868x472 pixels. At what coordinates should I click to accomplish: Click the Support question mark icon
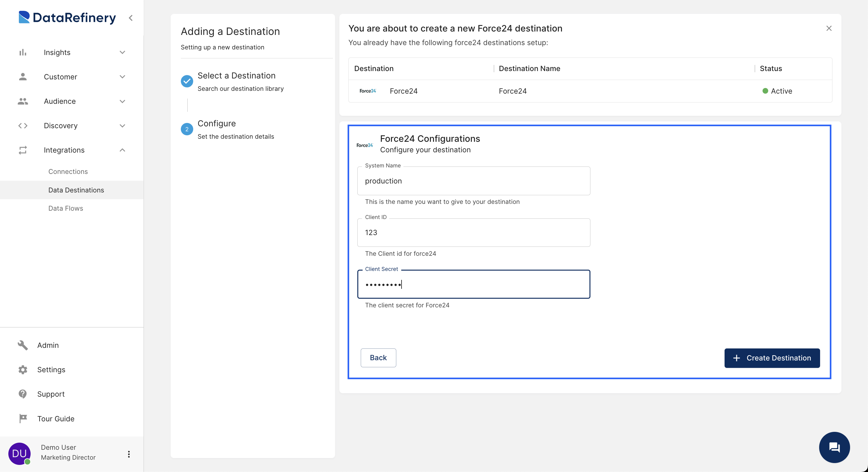[23, 394]
